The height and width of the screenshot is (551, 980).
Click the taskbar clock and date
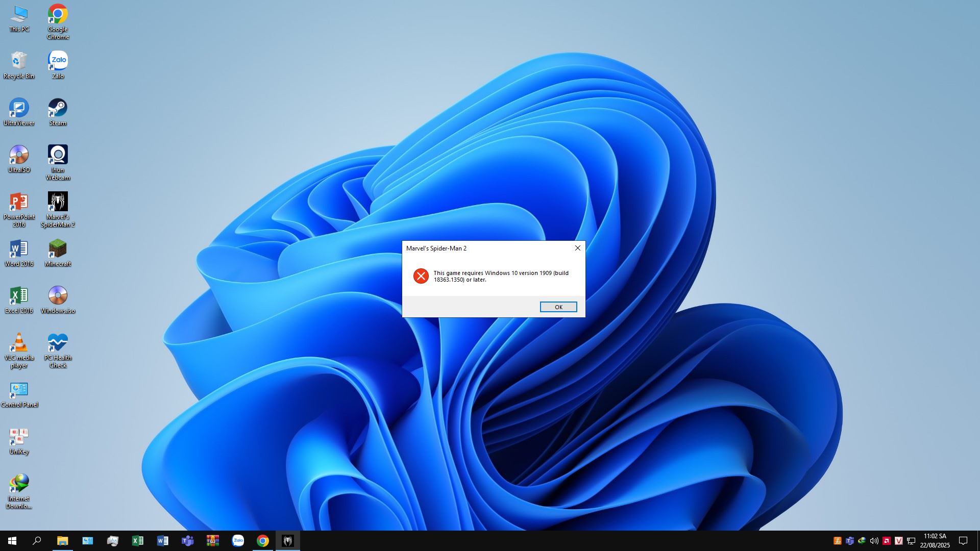[935, 541]
